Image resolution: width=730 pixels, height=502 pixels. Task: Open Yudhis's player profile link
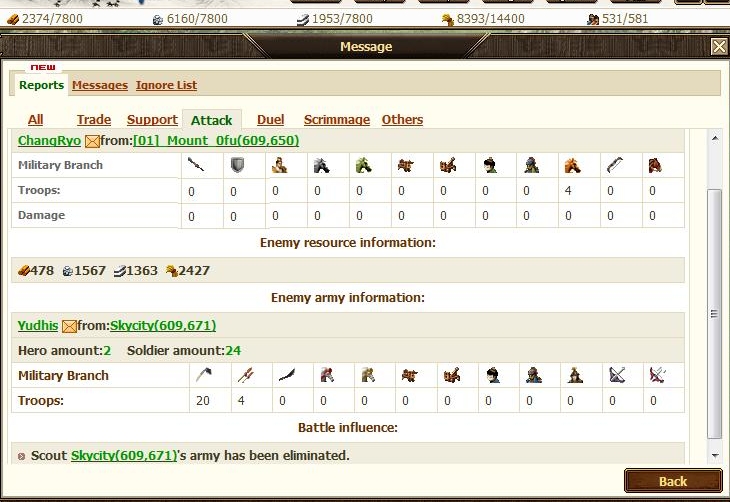click(x=38, y=326)
